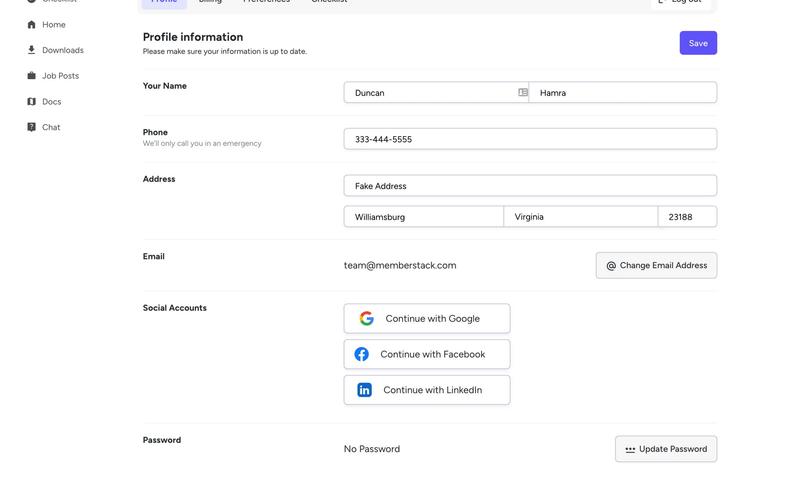The height and width of the screenshot is (500, 800).
Task: Click the Google logo icon
Action: pos(367,319)
